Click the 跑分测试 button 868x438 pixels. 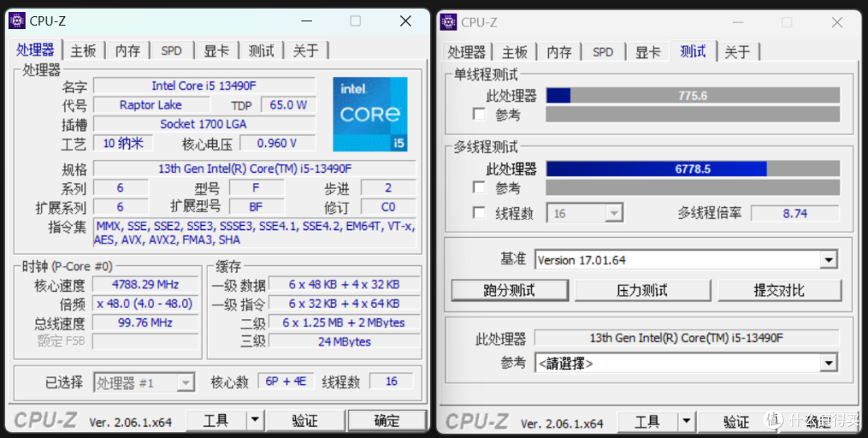[x=510, y=290]
